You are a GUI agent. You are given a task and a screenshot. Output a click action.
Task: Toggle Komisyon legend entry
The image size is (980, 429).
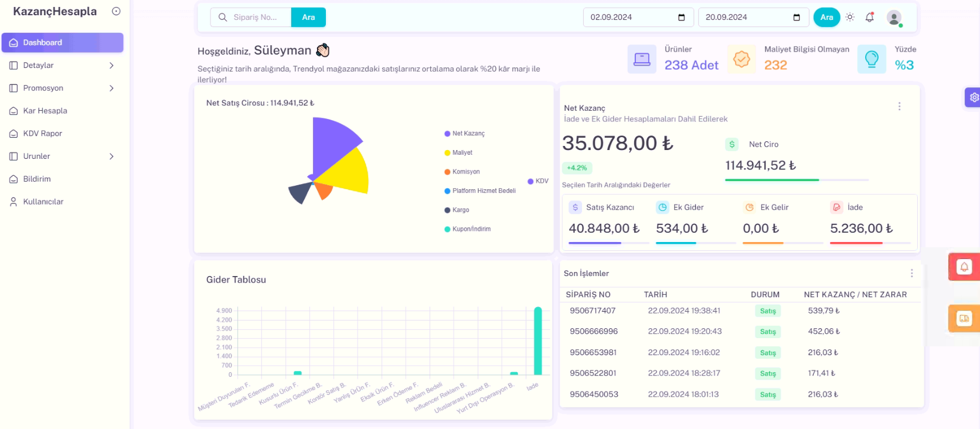[462, 172]
